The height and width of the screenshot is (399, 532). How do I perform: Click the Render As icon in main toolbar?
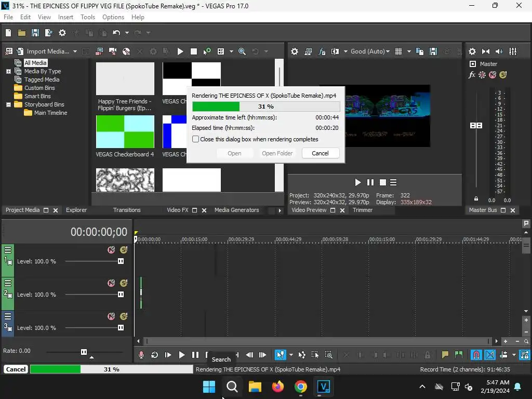tap(49, 33)
